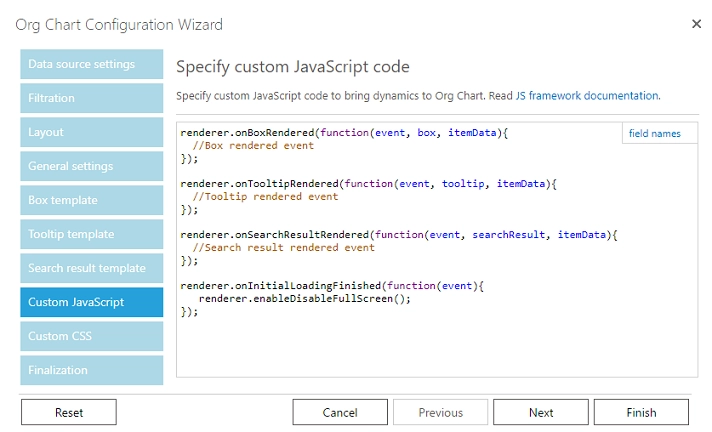Screen dimensions: 712x432
Task: Cancel the wizard
Action: [x=340, y=412]
